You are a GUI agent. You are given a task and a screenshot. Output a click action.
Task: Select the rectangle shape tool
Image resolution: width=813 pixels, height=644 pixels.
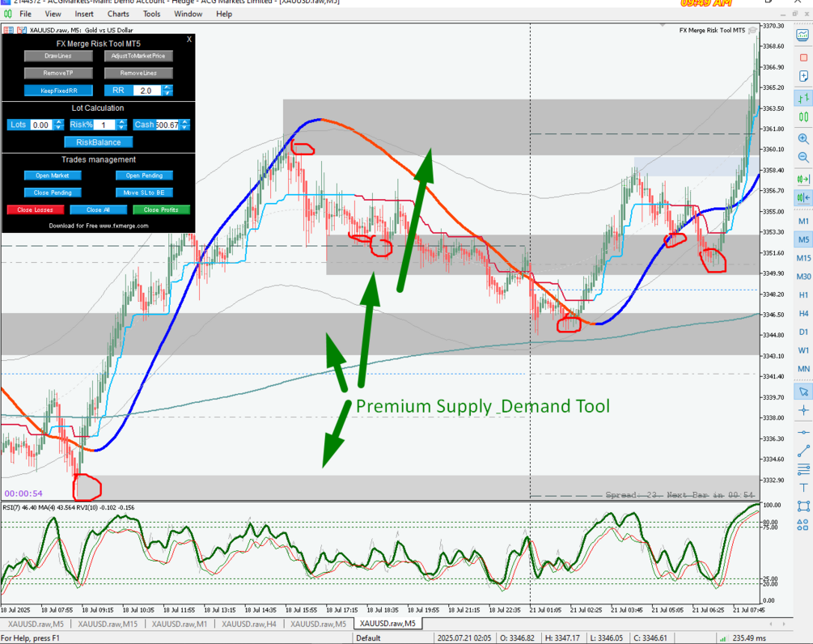[803, 506]
